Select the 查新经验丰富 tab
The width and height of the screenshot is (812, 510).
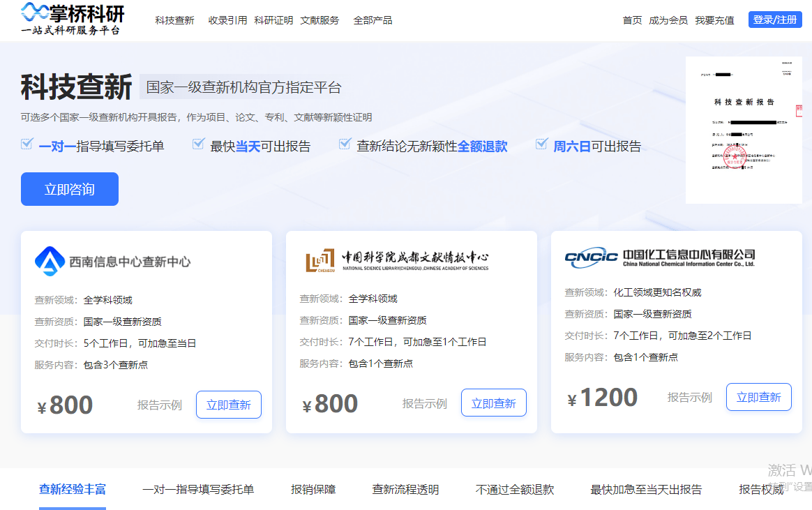click(x=73, y=489)
